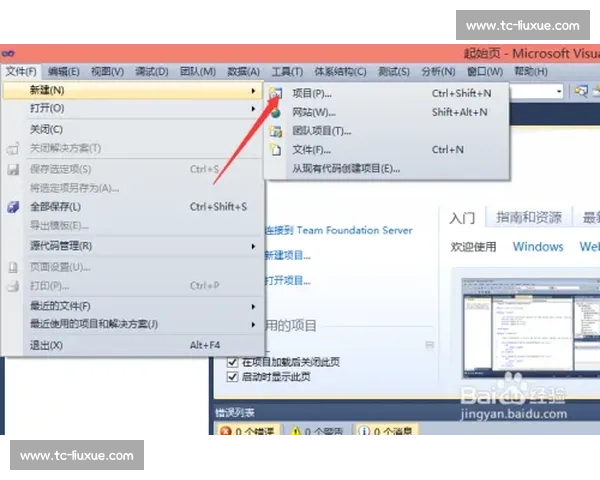
Task: Choose 从现有代码创建项目(E)...
Action: click(386, 168)
